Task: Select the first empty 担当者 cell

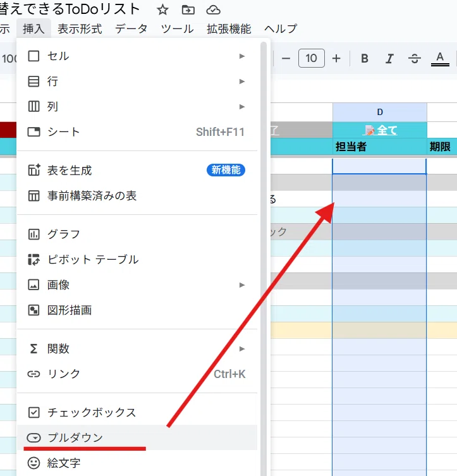Action: coord(379,166)
